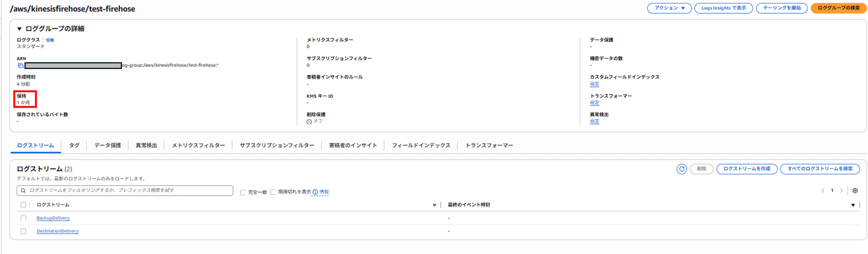This screenshot has height=254, width=868.
Task: Go to previous page of log streams
Action: click(823, 191)
